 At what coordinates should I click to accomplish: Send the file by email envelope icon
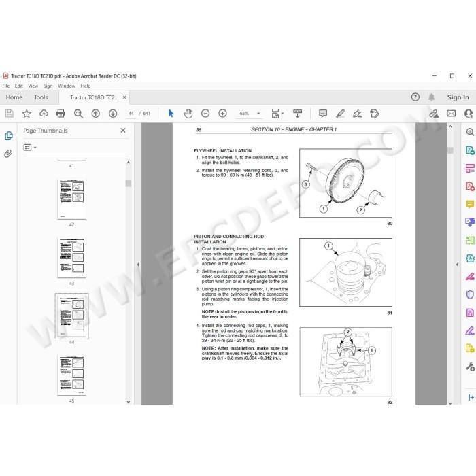451,114
